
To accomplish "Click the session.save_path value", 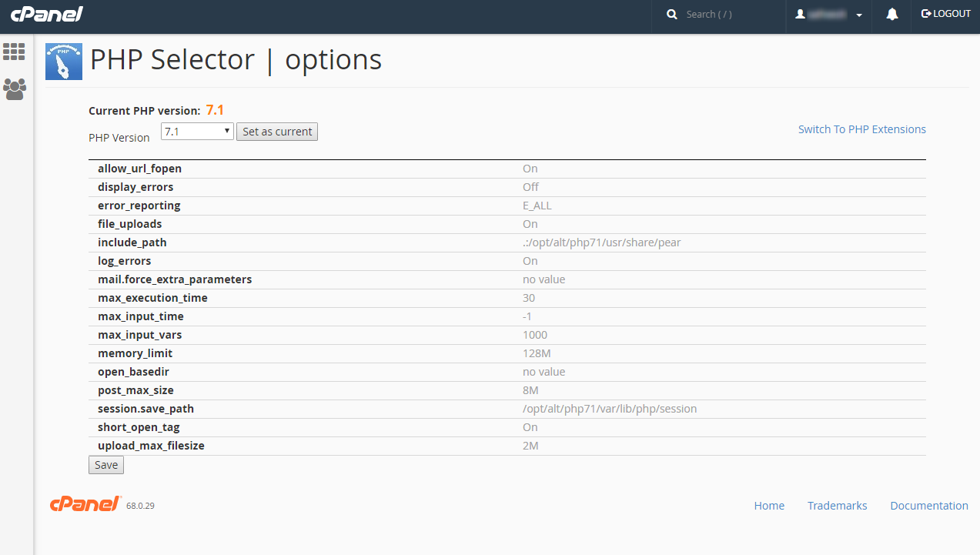I will pyautogui.click(x=610, y=409).
